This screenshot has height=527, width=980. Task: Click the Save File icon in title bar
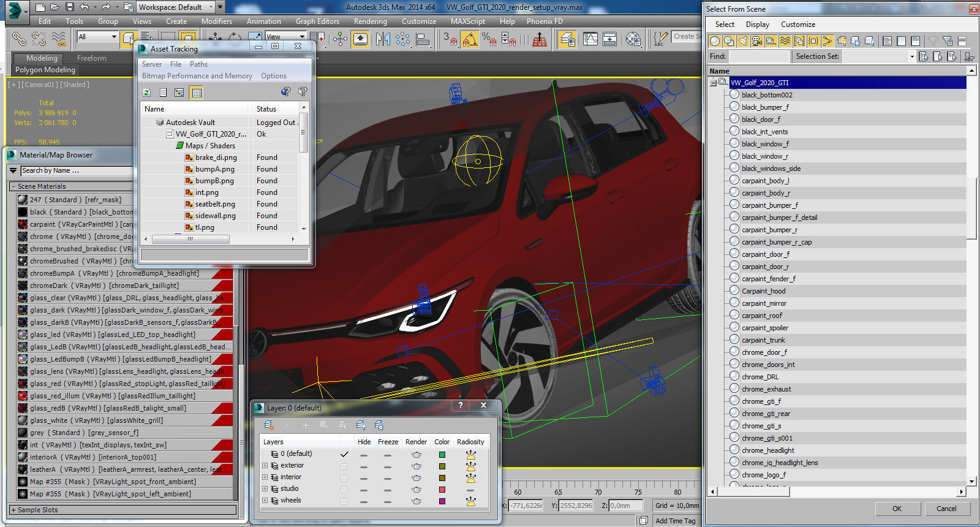(x=69, y=7)
